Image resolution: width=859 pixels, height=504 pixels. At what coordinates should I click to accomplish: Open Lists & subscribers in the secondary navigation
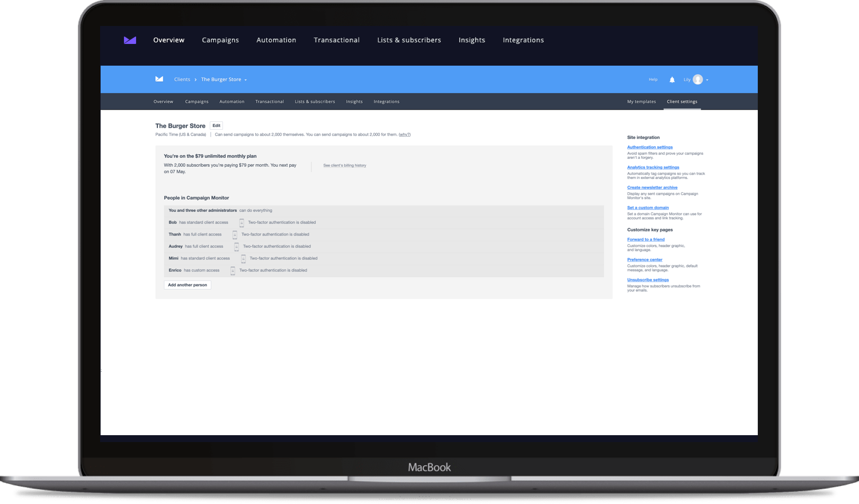[315, 101]
